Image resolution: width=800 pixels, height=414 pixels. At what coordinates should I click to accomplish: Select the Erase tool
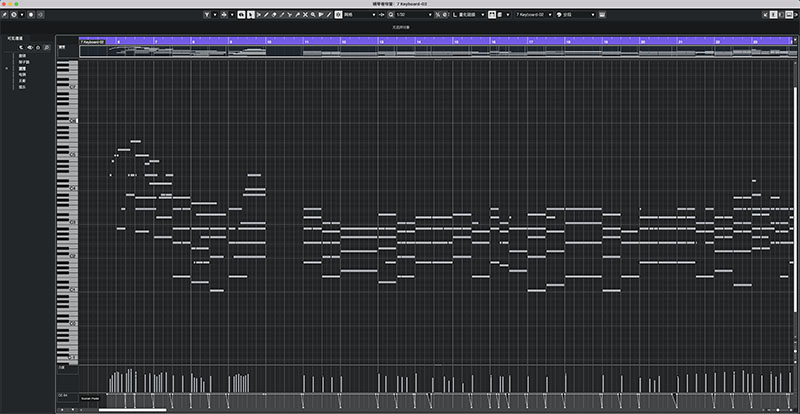point(274,15)
